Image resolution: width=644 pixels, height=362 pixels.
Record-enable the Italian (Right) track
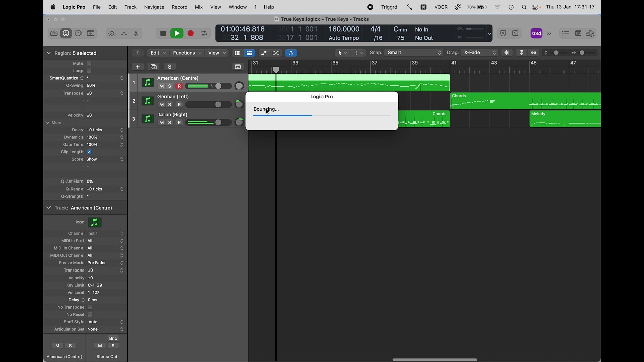coord(179,123)
